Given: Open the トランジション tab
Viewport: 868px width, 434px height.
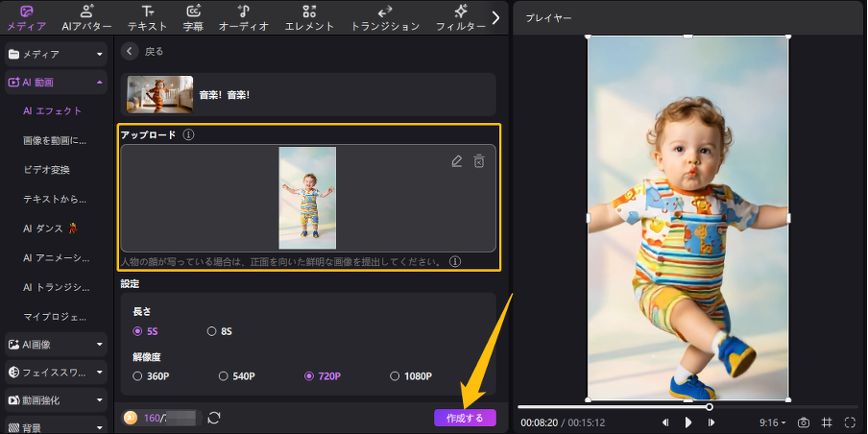Looking at the screenshot, I should coord(384,17).
